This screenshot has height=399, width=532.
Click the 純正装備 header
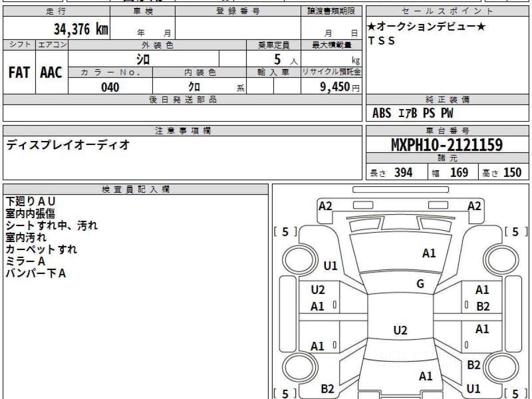[448, 100]
